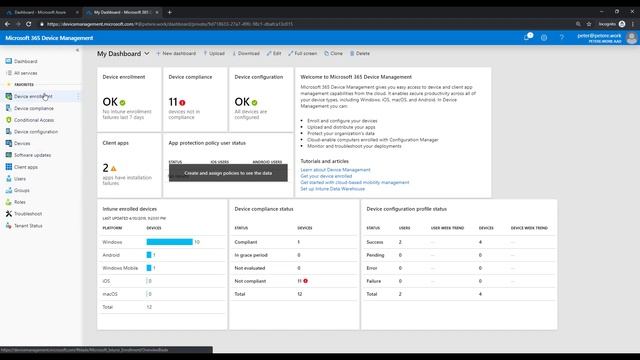Image resolution: width=640 pixels, height=360 pixels.
Task: Click Upload in dashboard toolbar
Action: tap(214, 53)
